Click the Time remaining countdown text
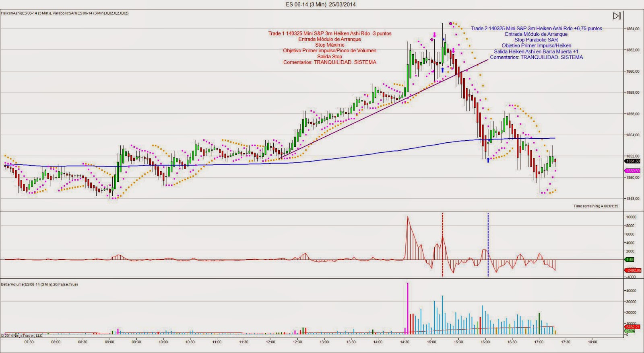Image resolution: width=644 pixels, height=353 pixels. tap(595, 206)
